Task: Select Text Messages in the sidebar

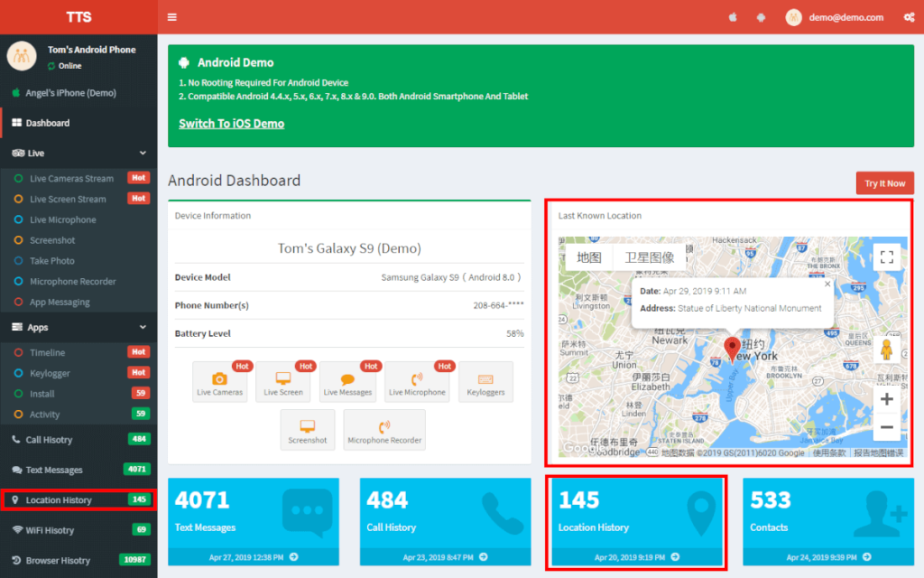Action: pos(54,471)
